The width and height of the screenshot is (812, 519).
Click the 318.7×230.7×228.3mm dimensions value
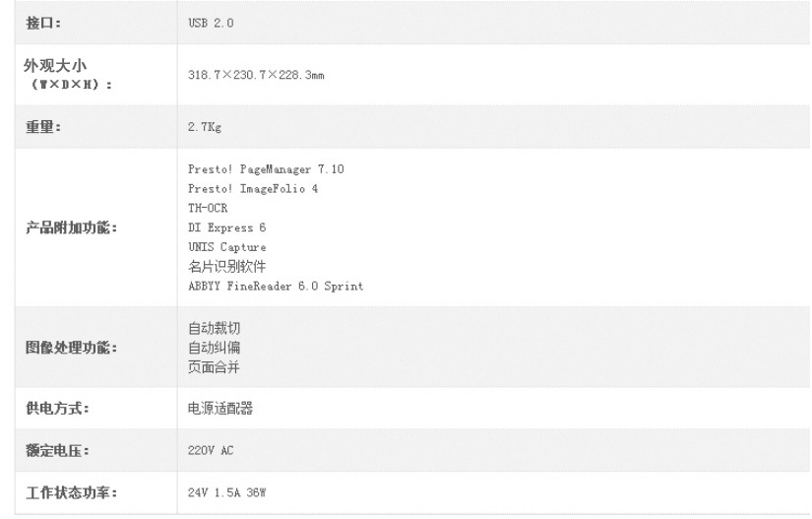tap(256, 75)
